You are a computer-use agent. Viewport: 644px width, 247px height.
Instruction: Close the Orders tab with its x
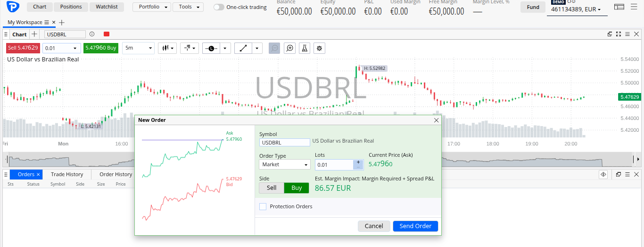[38, 174]
